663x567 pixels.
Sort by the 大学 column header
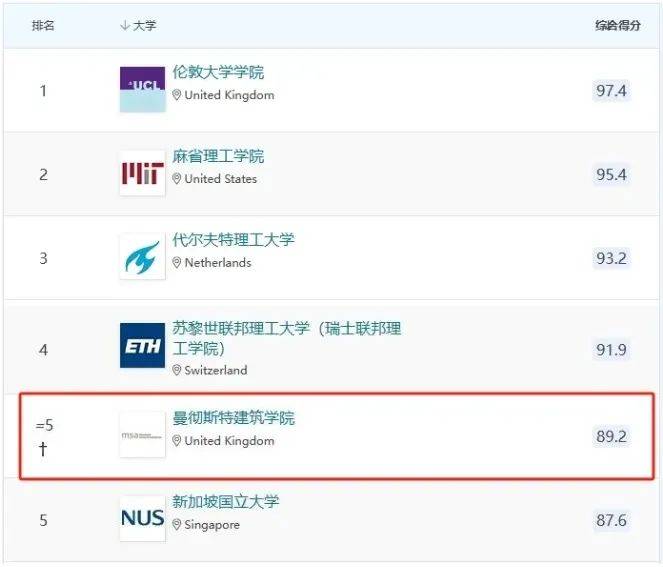[138, 26]
